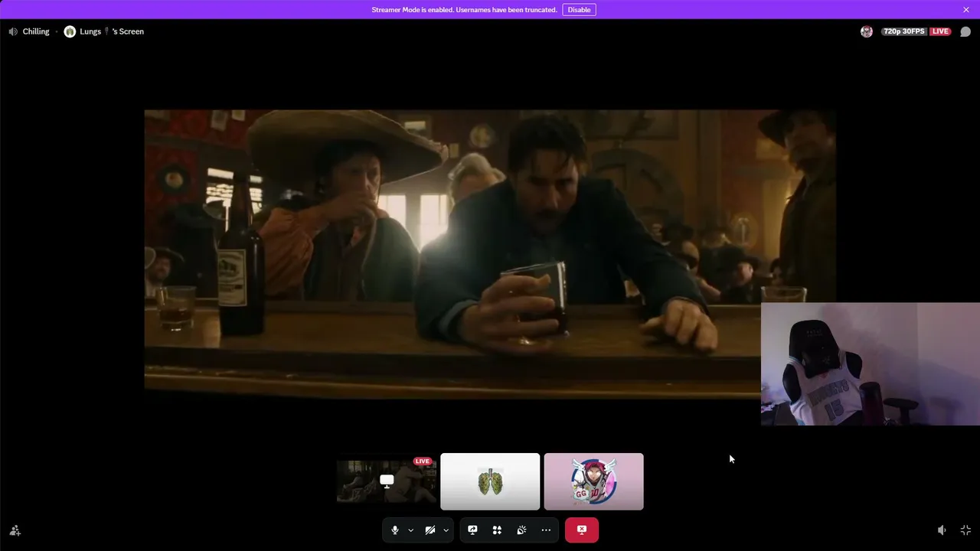Screen dimensions: 980x551
Task: Select the LIVE stream thumbnail tile
Action: pyautogui.click(x=387, y=481)
